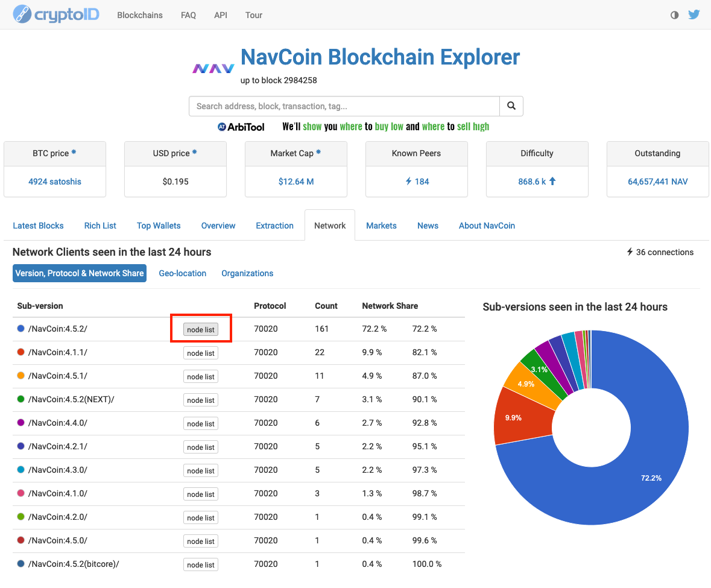Open node list for /NavCoin:4.5.2/
Screen dimensions: 711x588
pyautogui.click(x=201, y=330)
